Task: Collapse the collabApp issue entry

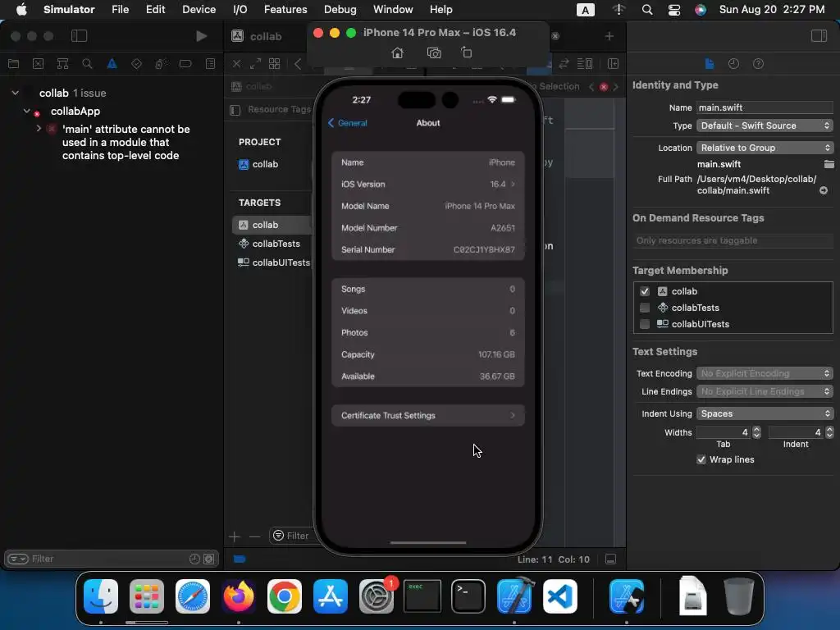Action: (26, 111)
